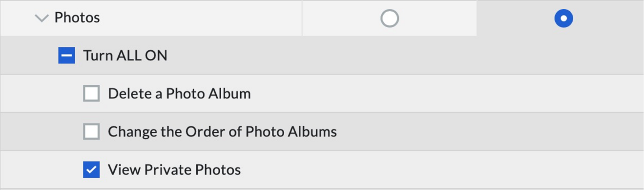Click empty space in the Change the Order row

488,132
